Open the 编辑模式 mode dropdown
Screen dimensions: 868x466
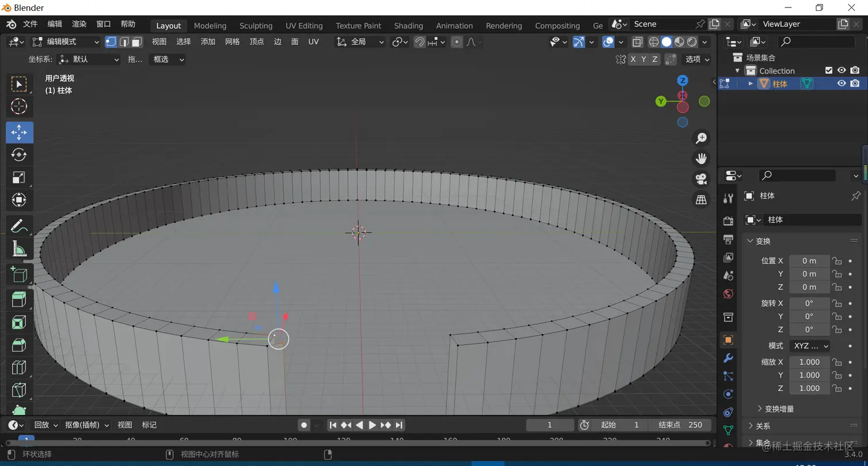(65, 42)
